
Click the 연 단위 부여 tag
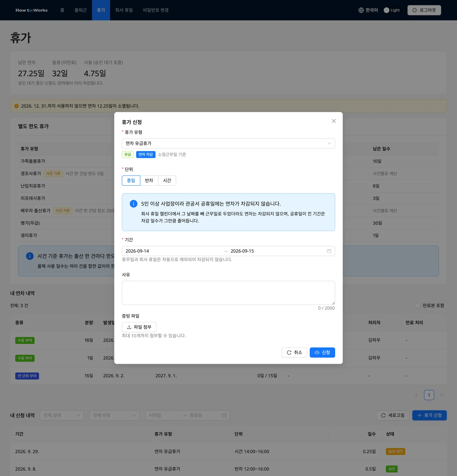[x=27, y=376]
